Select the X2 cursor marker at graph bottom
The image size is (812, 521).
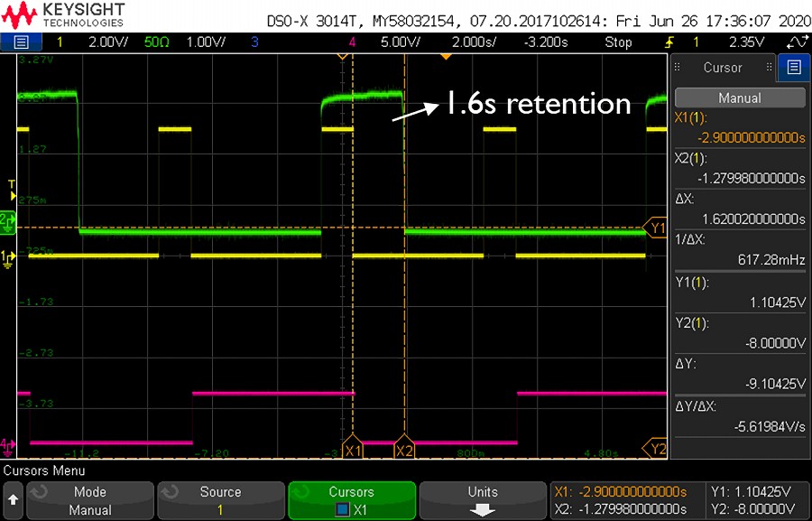pyautogui.click(x=404, y=450)
